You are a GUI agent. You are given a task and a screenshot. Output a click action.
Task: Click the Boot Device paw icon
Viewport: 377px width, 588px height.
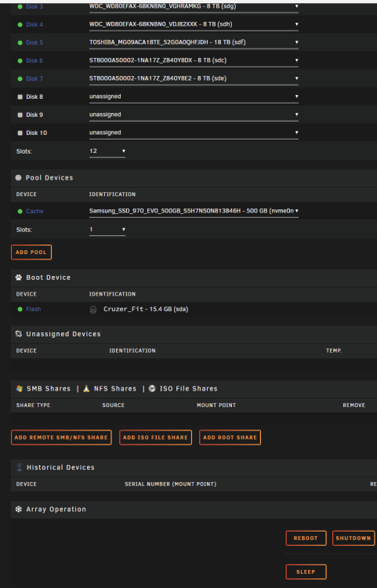(x=18, y=278)
